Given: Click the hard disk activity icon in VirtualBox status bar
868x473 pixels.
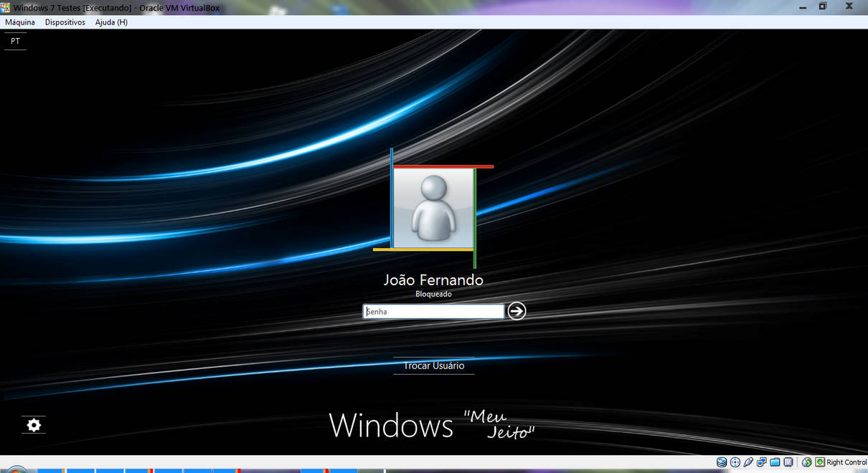Looking at the screenshot, I should coord(721,462).
